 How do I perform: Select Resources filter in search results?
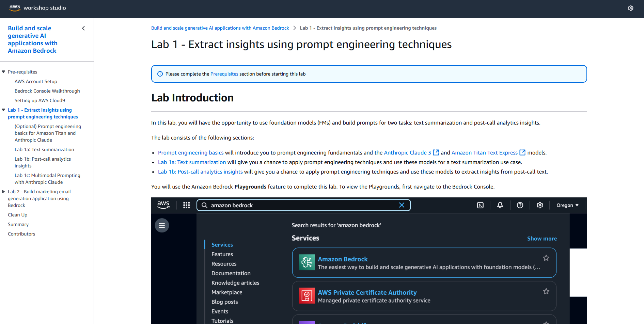click(224, 264)
